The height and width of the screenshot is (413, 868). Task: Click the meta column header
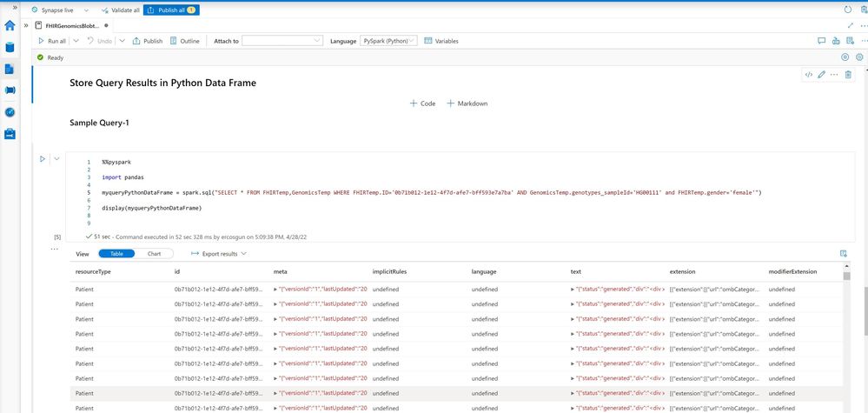coord(280,272)
